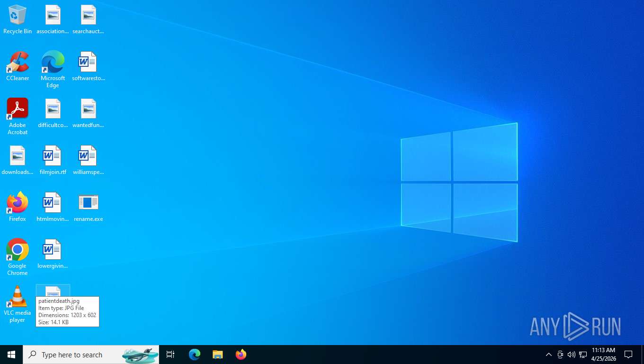Screen dimensions: 644x364
Task: Click the Show desktop strip
Action: point(642,355)
